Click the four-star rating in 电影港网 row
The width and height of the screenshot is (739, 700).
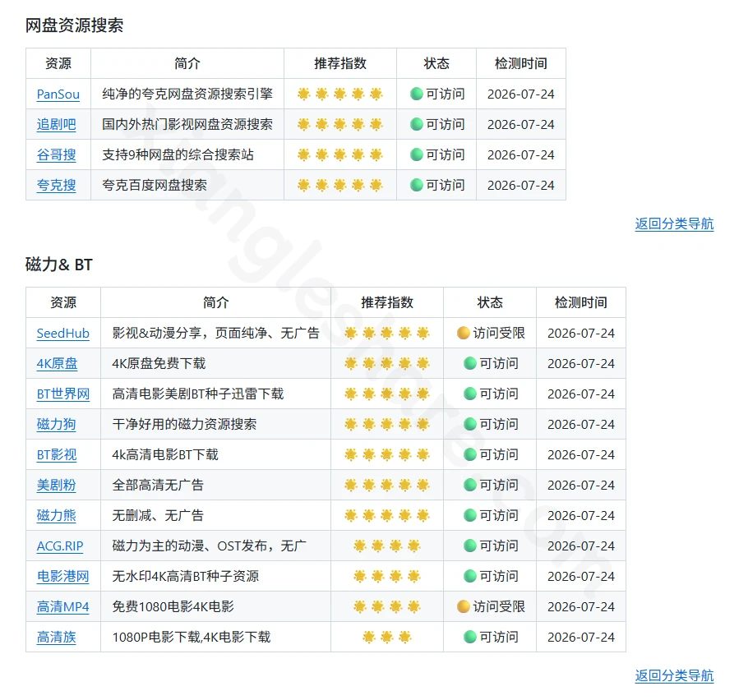point(387,576)
